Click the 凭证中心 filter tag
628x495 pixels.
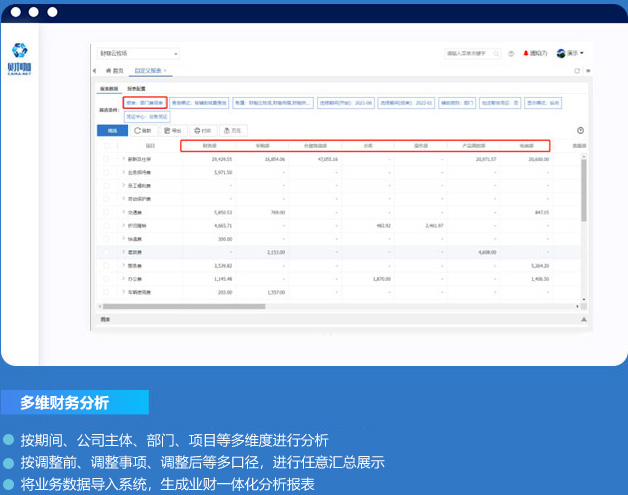[147, 117]
